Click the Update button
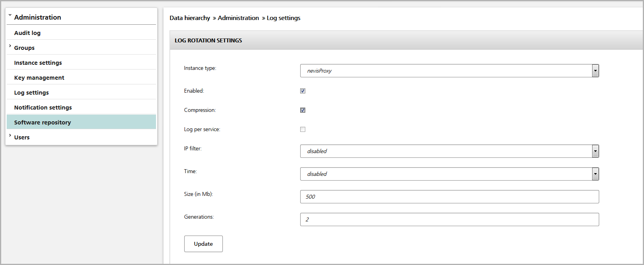This screenshot has height=265, width=644. point(204,244)
